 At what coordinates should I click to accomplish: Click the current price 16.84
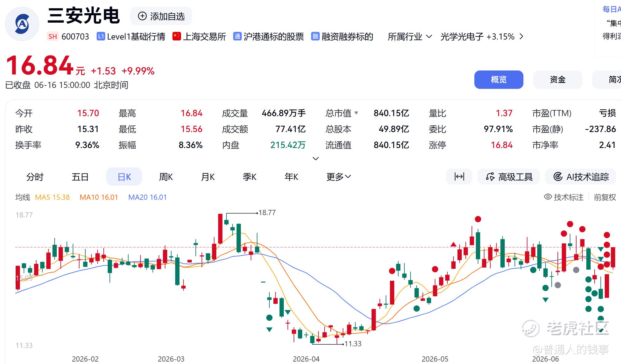point(40,65)
